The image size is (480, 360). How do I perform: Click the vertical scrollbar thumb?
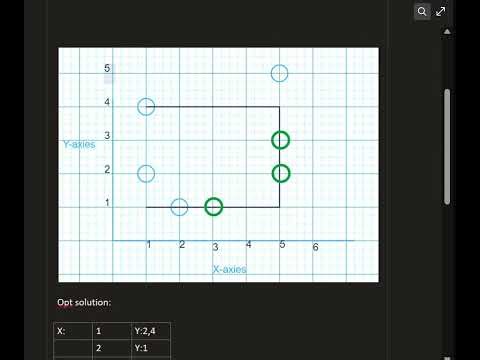[x=447, y=147]
